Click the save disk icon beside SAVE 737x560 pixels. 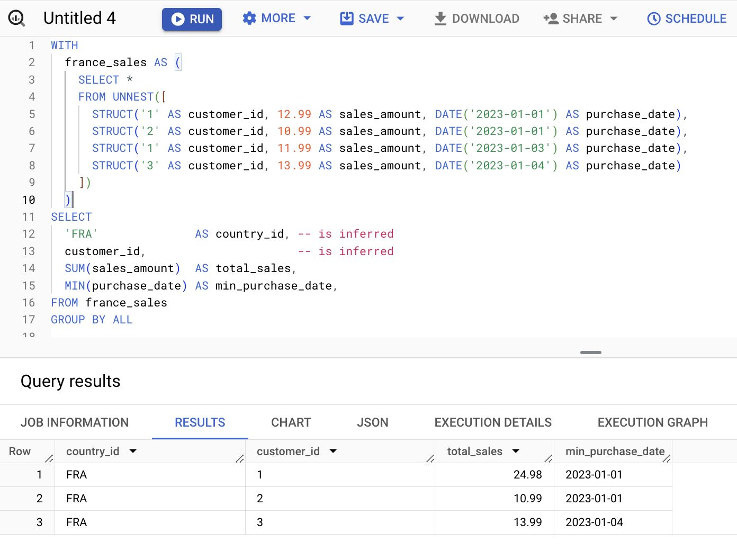click(347, 17)
